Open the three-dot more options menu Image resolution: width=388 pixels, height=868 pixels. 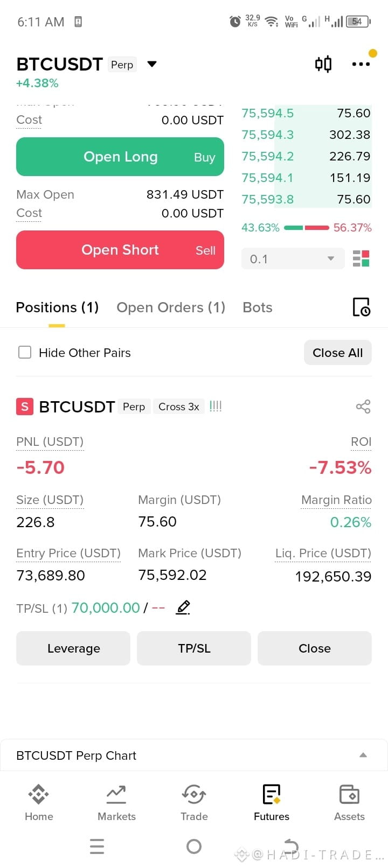[361, 64]
